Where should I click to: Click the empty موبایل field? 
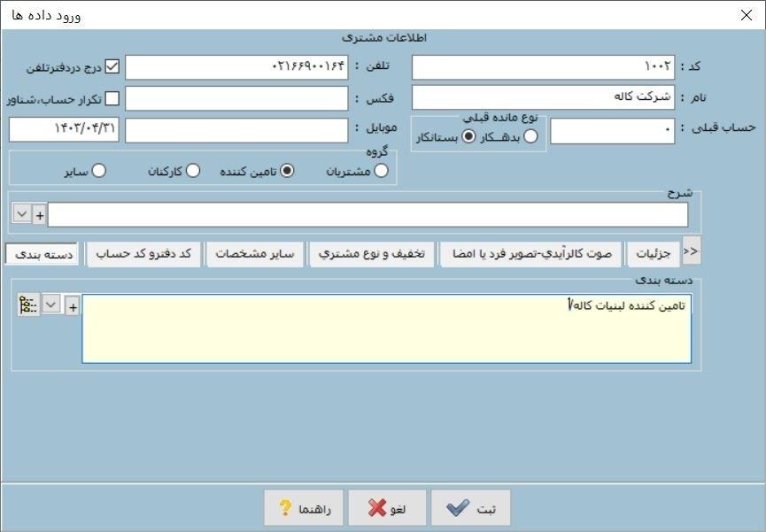[236, 130]
